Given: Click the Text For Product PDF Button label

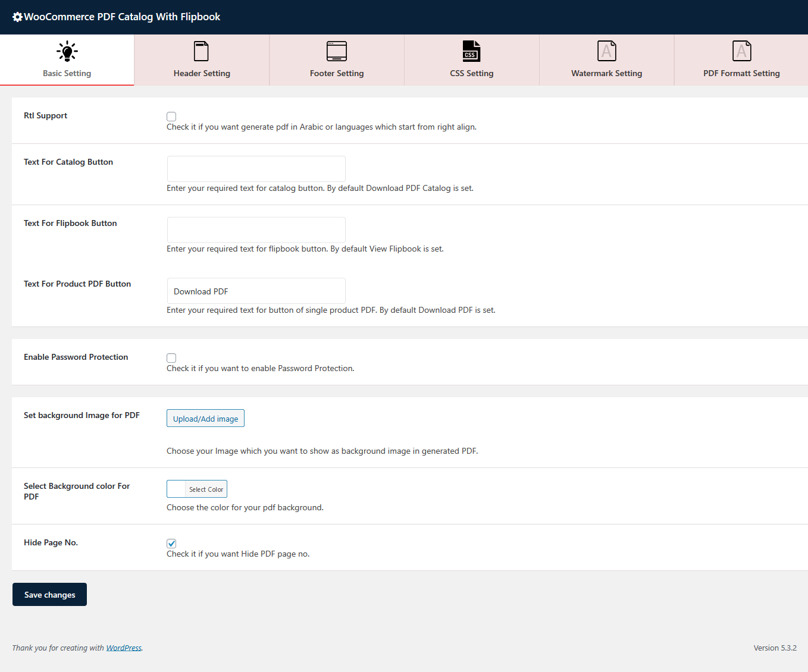Looking at the screenshot, I should pos(77,284).
